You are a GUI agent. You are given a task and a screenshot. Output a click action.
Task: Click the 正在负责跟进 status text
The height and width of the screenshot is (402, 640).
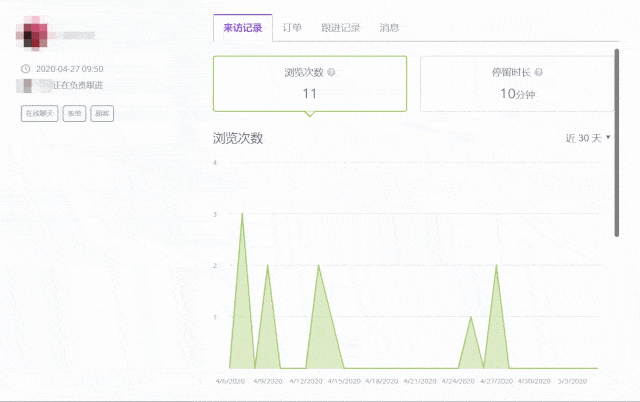(78, 85)
